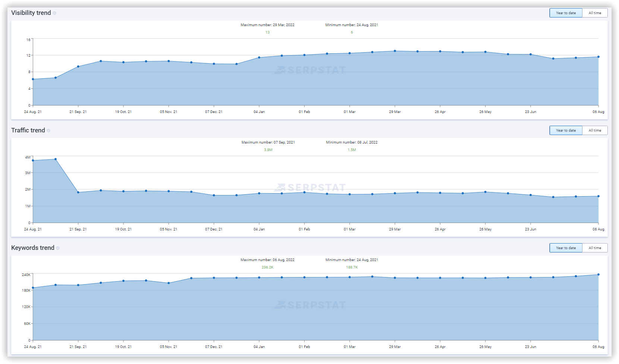Click the Keywords trend heading

pyautogui.click(x=33, y=248)
